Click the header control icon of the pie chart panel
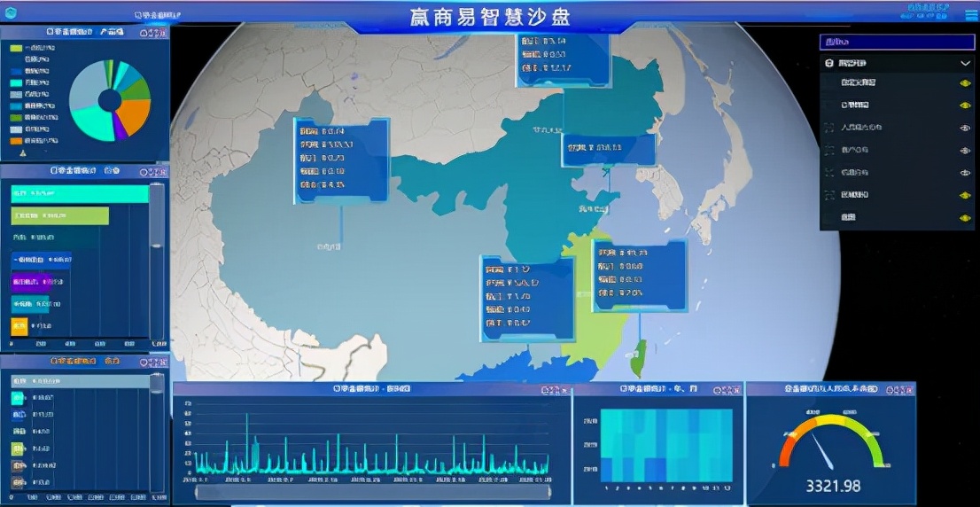The image size is (980, 507). (153, 32)
